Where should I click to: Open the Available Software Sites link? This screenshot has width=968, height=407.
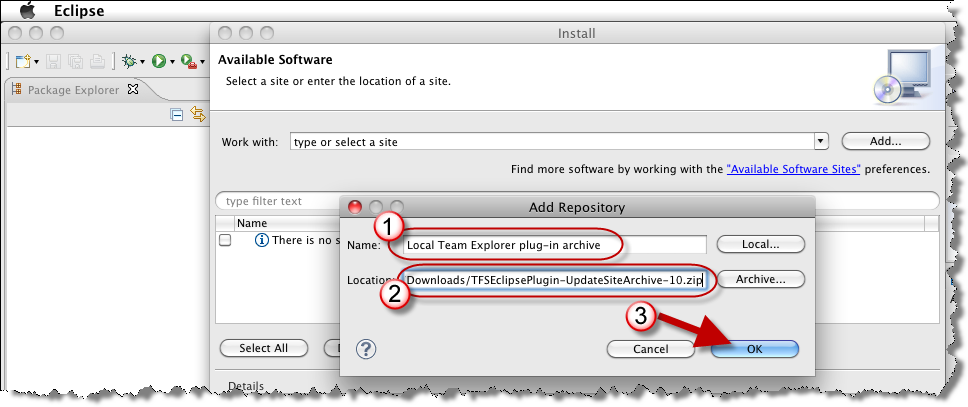(793, 169)
